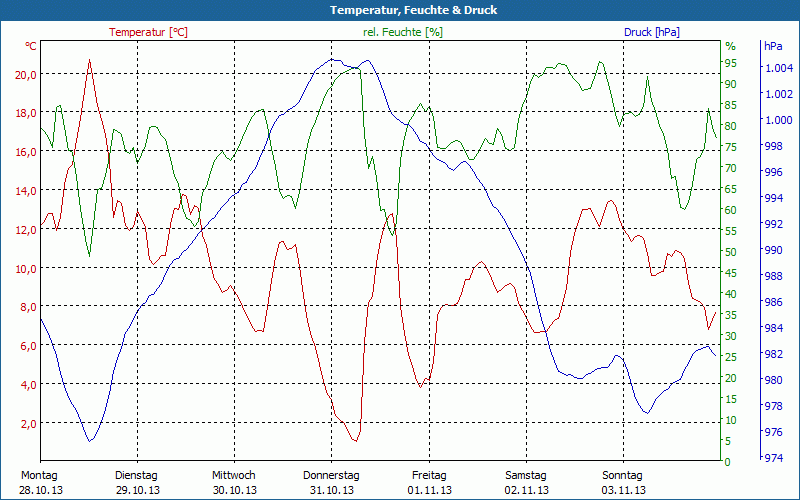This screenshot has width=800, height=500.
Task: Click the '974' pressure axis value
Action: (x=773, y=458)
